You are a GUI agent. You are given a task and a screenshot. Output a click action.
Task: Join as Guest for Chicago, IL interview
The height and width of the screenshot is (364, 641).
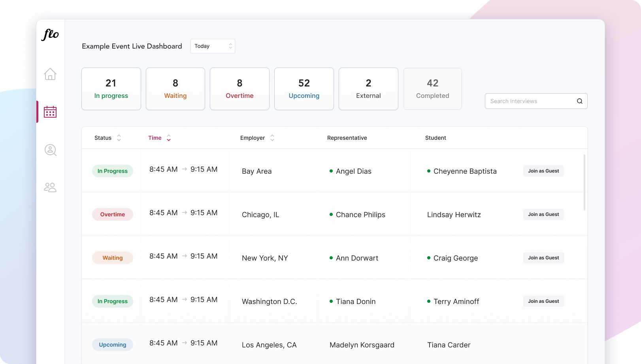543,214
